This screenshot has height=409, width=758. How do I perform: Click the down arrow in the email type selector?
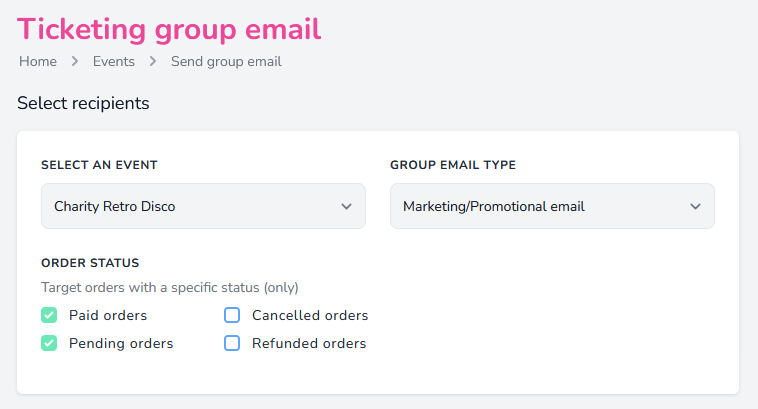[x=695, y=207]
